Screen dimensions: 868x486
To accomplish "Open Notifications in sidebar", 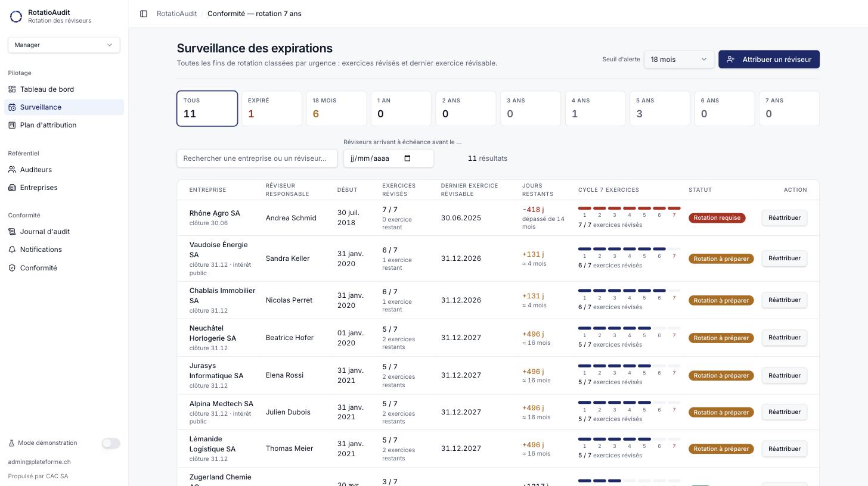I will pos(64,250).
